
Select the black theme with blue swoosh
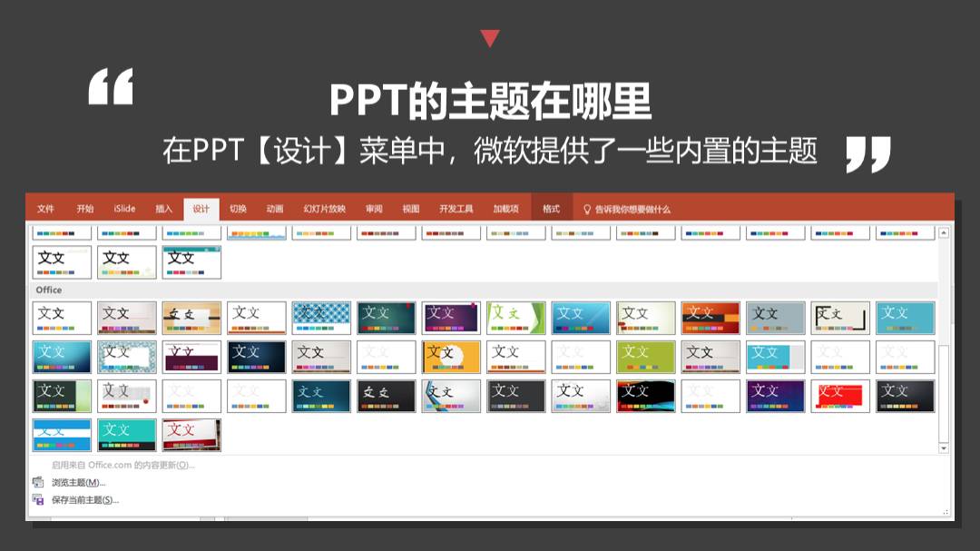pyautogui.click(x=646, y=396)
